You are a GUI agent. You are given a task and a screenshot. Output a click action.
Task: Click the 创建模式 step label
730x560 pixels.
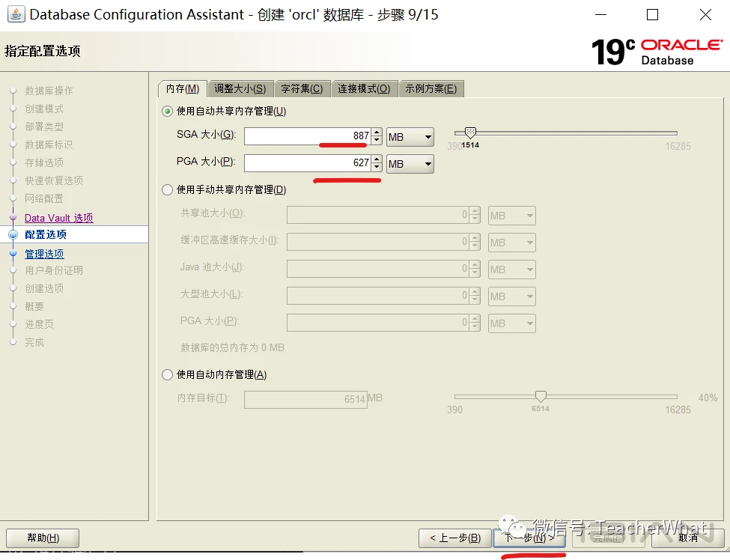coord(44,109)
